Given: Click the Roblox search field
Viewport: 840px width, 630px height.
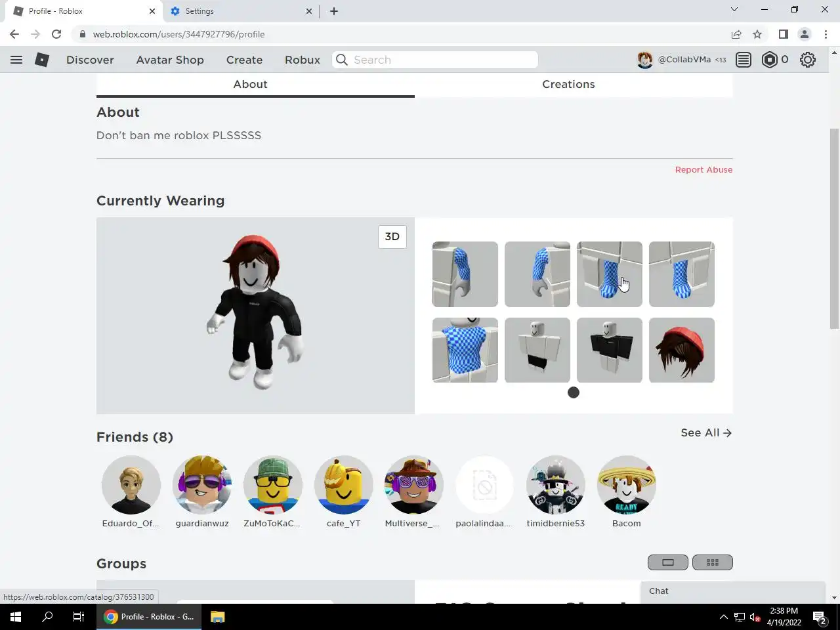Looking at the screenshot, I should point(435,60).
